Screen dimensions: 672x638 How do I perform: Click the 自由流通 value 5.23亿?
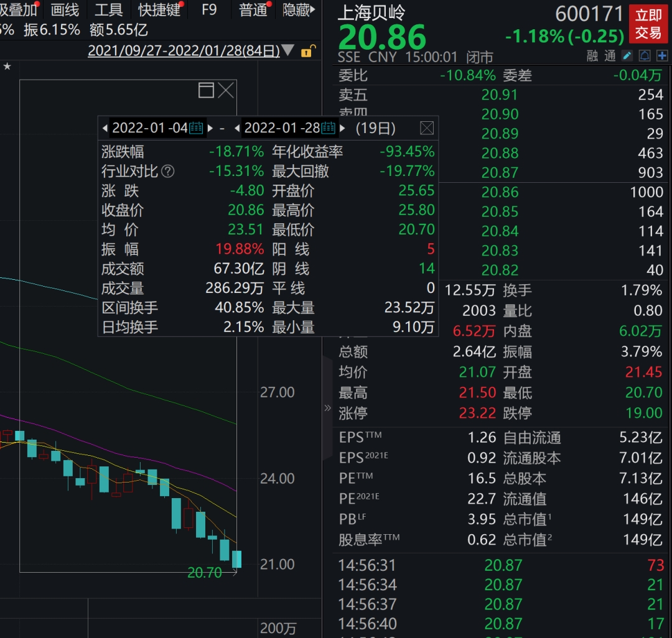[x=641, y=437]
